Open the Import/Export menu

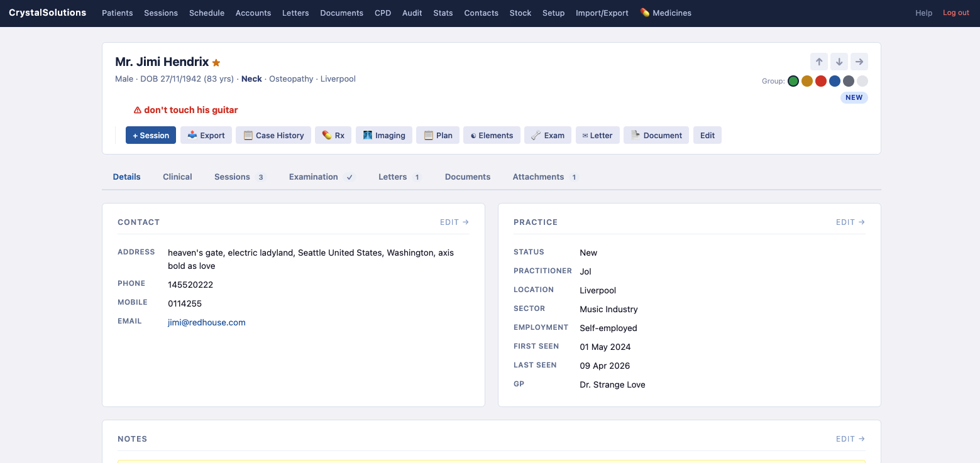click(x=602, y=13)
